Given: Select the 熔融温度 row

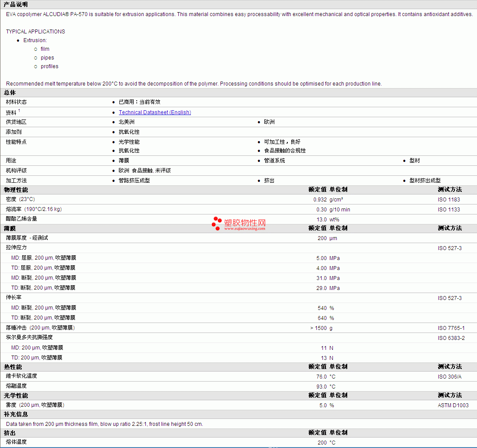Looking at the screenshot, I should [x=239, y=386].
